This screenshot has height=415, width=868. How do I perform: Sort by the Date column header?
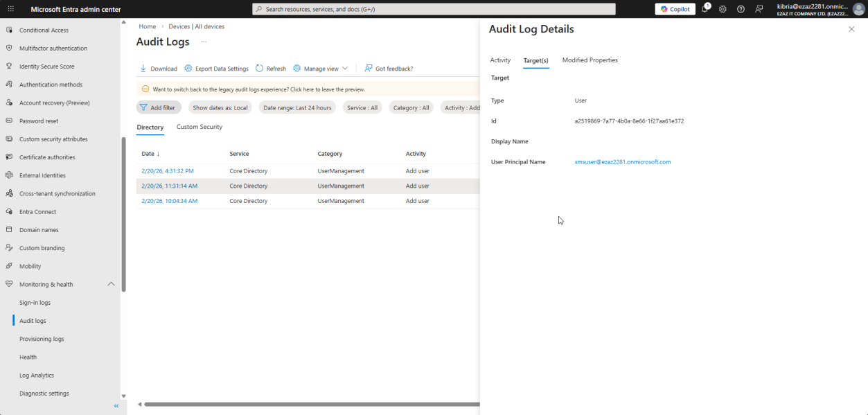coord(151,154)
